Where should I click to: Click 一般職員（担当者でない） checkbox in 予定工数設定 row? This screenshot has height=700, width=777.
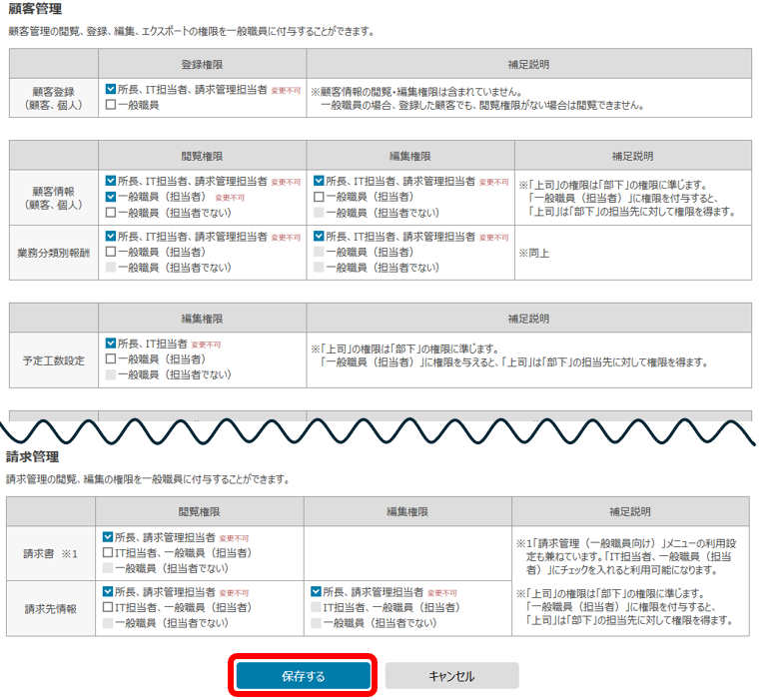click(x=111, y=373)
